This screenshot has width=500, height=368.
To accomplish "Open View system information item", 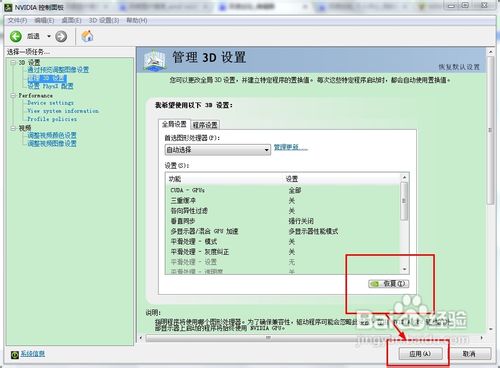I will pos(63,111).
